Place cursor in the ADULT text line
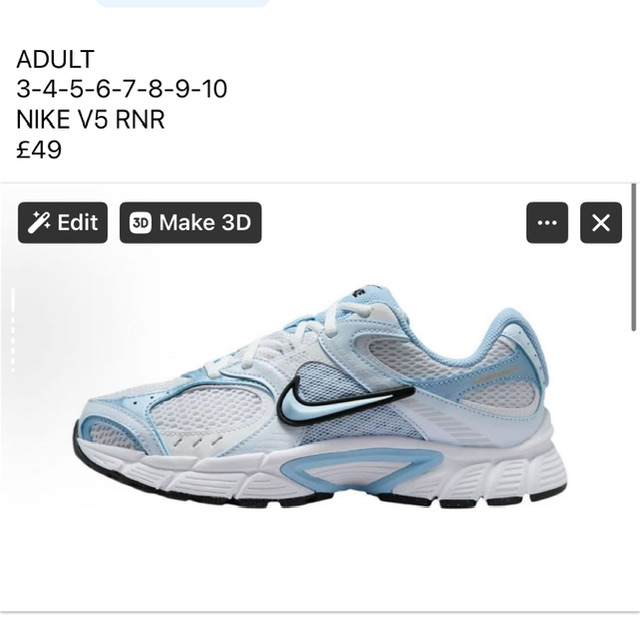Screen dimensions: 640x620 (x=56, y=59)
